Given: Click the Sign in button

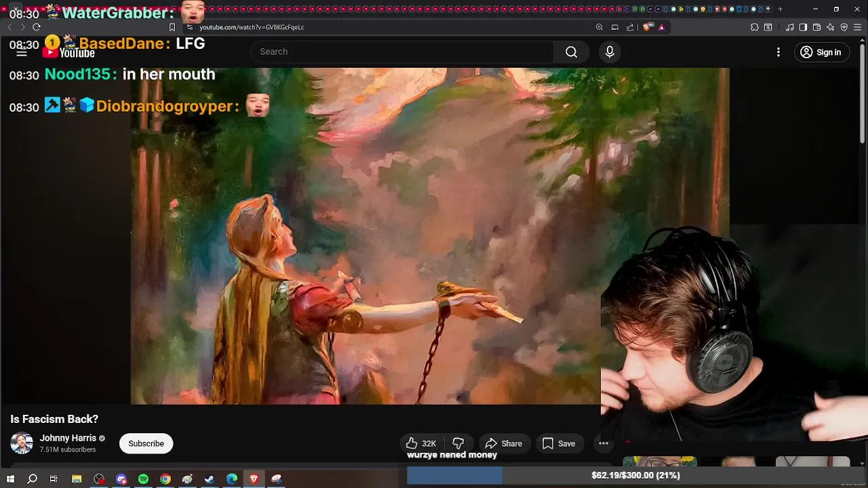Looking at the screenshot, I should [821, 52].
